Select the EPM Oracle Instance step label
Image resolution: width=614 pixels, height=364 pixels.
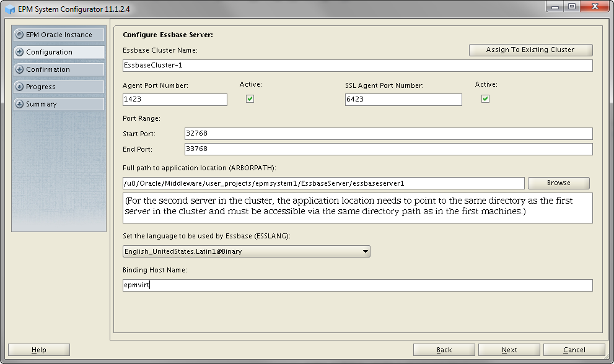[59, 35]
